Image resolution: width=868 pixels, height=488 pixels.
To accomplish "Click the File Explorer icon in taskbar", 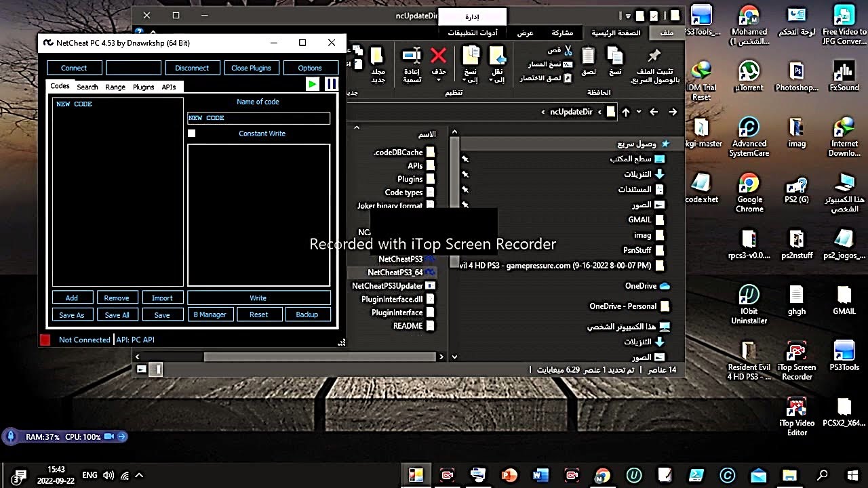I will [x=789, y=475].
